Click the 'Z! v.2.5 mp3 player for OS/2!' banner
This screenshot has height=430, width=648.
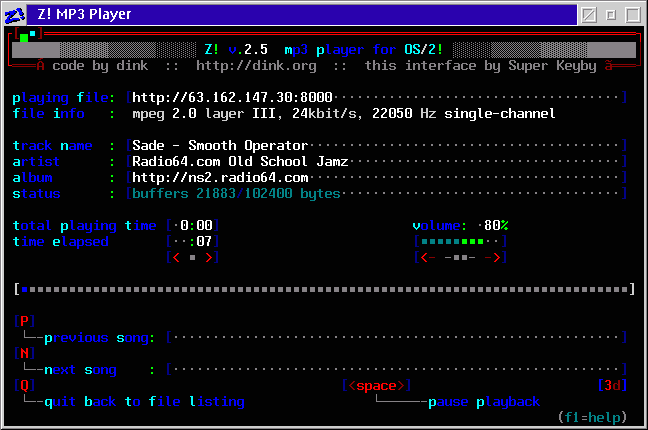[324, 50]
